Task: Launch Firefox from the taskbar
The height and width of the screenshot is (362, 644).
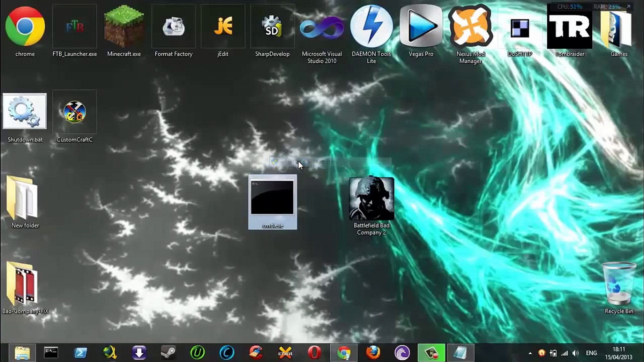Action: pos(373,353)
